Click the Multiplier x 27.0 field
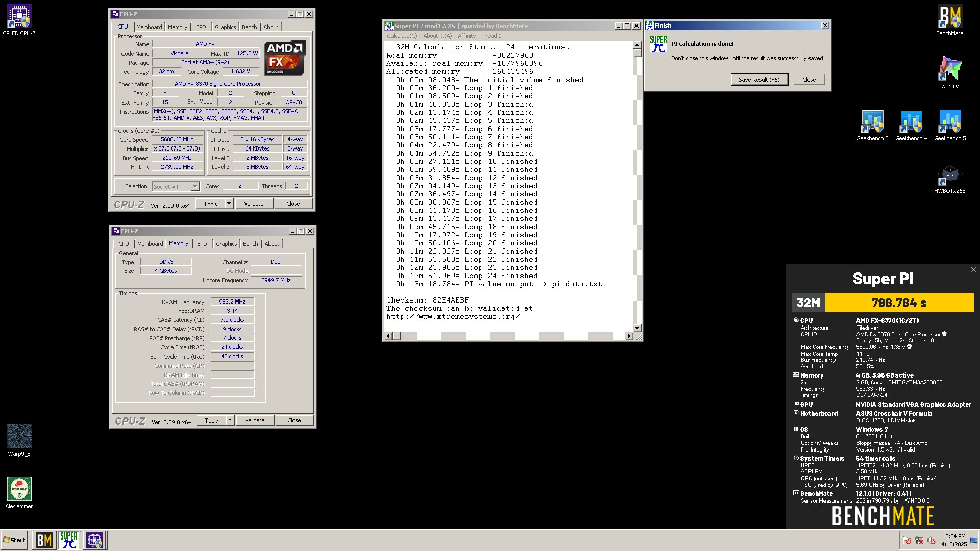The image size is (980, 551). coord(177,148)
